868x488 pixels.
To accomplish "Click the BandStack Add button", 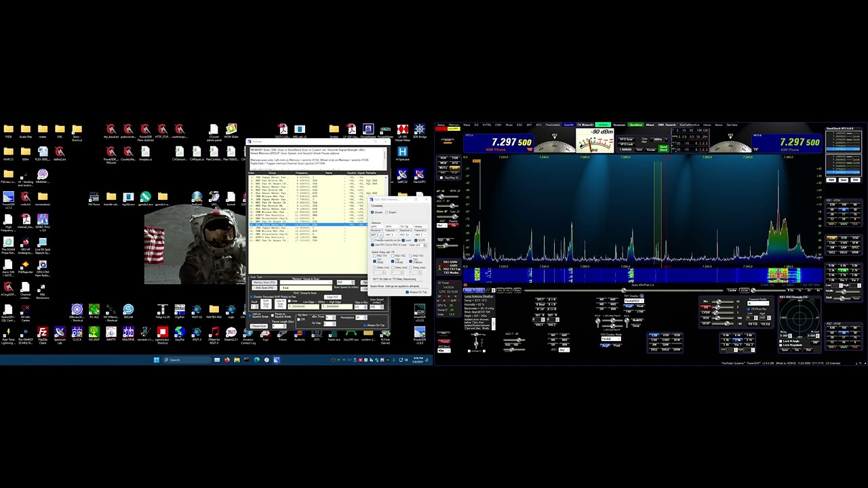I will tap(831, 180).
